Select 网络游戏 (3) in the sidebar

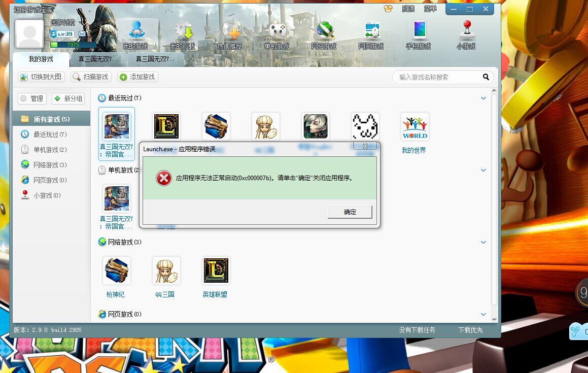tap(51, 165)
